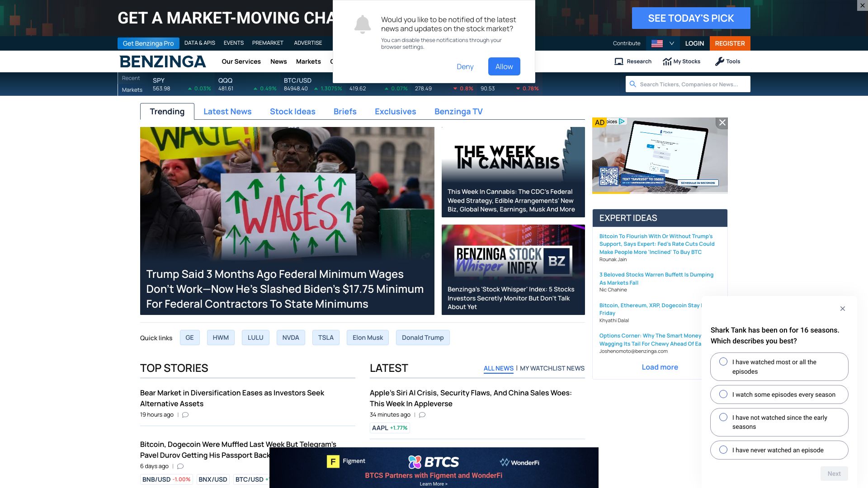Open the Stock Ideas tab

[x=292, y=112]
